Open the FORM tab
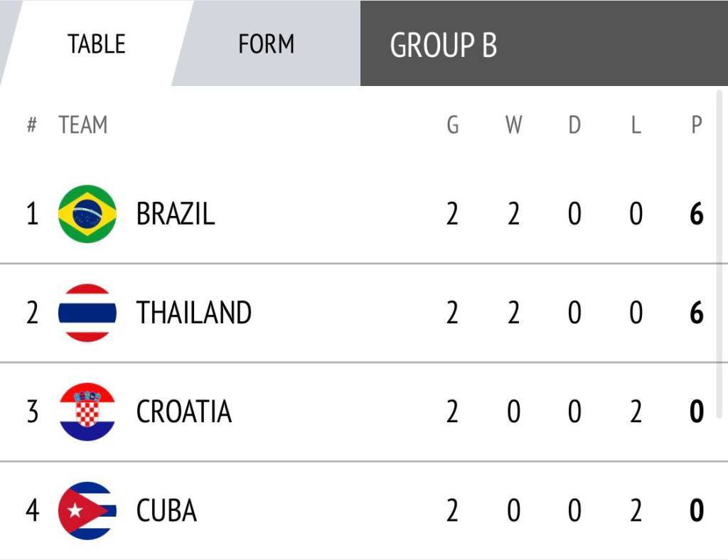Screen dimensions: 728x560 pos(266,44)
